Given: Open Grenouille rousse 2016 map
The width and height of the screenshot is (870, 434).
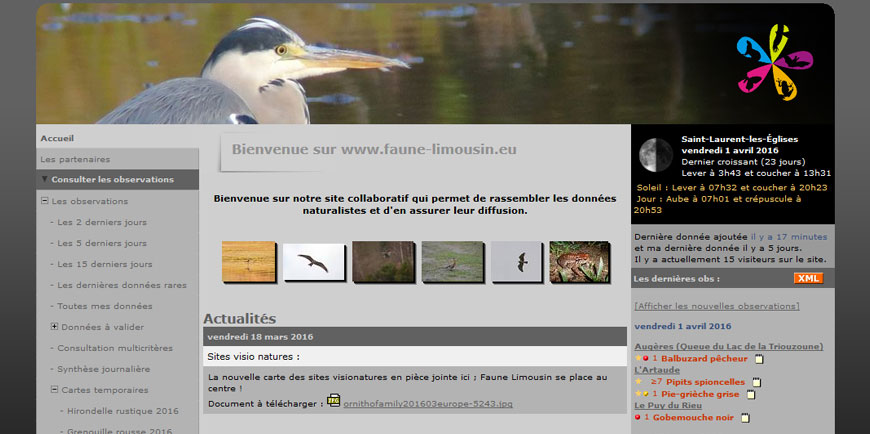Looking at the screenshot, I should 119,431.
